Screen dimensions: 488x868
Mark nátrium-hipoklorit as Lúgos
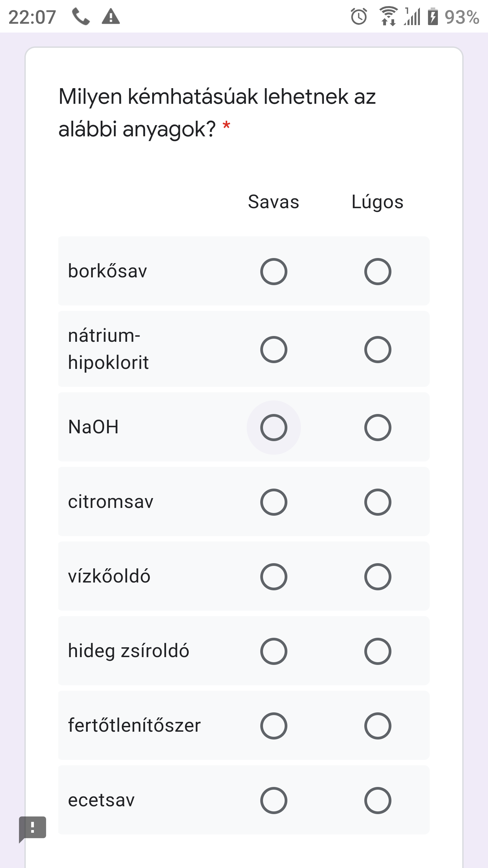point(378,350)
